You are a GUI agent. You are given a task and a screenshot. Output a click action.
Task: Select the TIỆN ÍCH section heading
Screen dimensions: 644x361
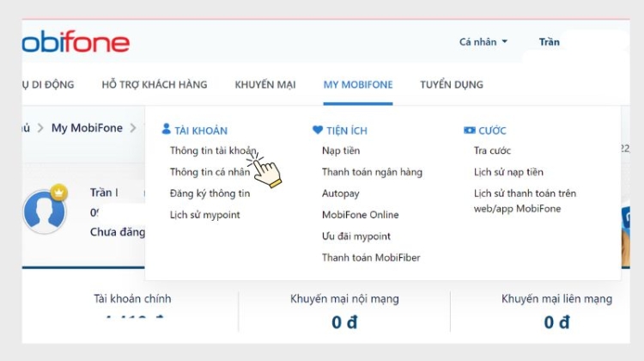[x=347, y=131]
